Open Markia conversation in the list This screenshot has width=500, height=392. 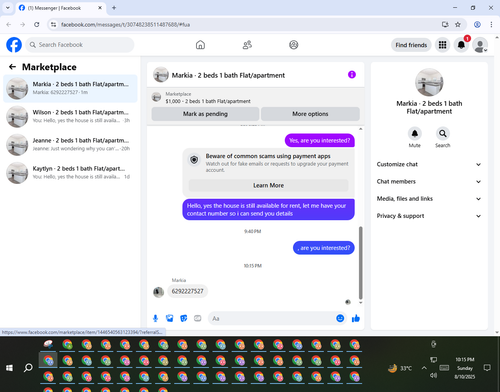70,88
